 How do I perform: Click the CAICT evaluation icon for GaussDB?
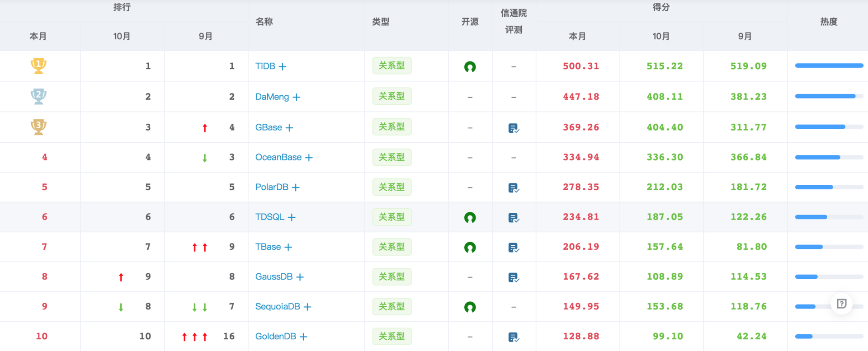pos(514,277)
